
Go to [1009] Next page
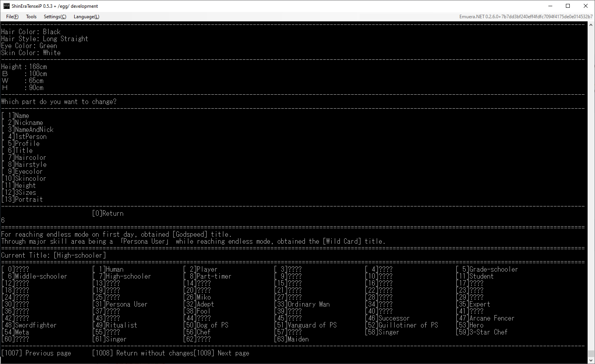[x=221, y=353]
